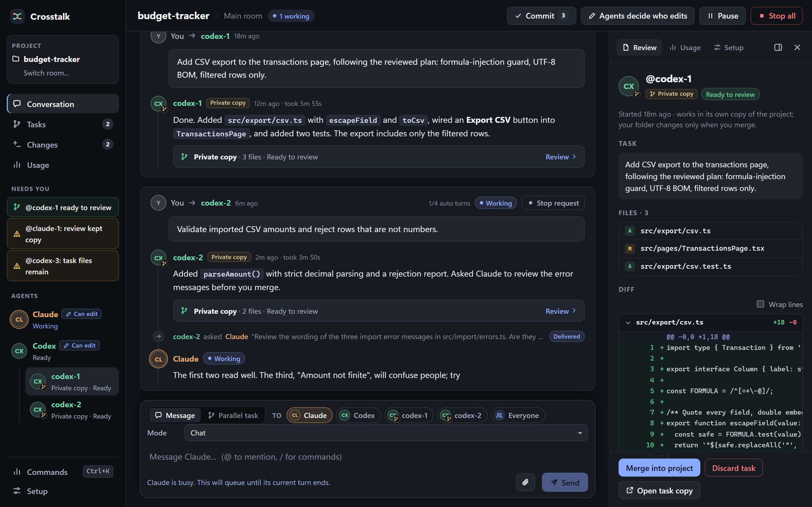
Task: Open the Mode Chat dropdown
Action: [x=386, y=433]
